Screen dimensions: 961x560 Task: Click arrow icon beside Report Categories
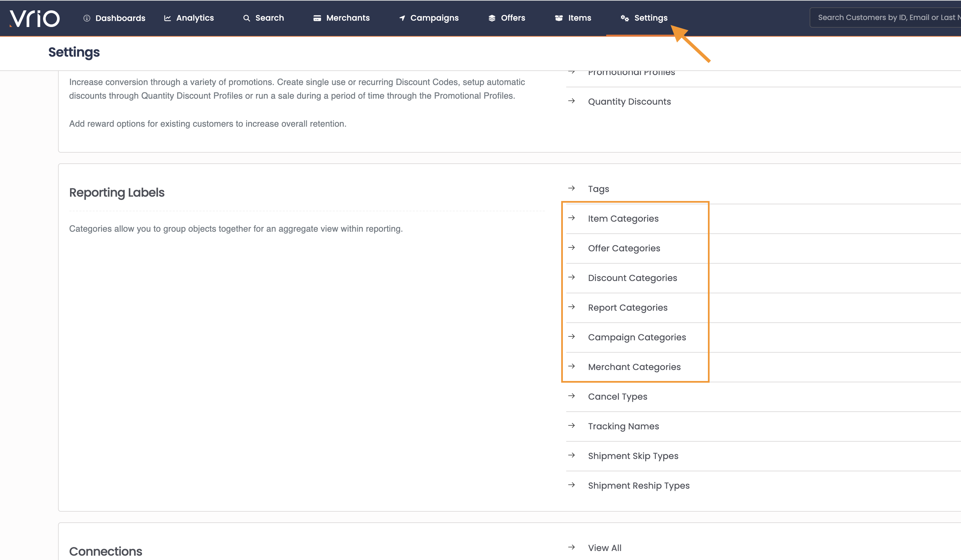[x=571, y=307]
